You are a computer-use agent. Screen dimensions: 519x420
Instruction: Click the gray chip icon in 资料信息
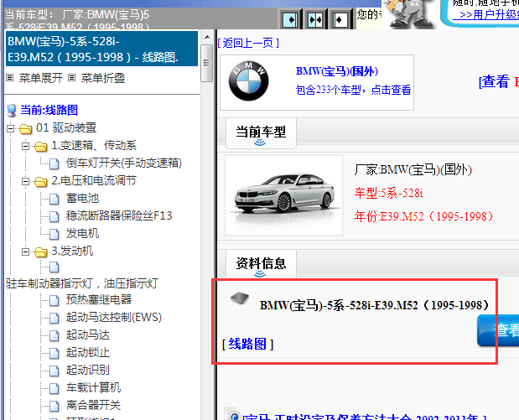[240, 298]
